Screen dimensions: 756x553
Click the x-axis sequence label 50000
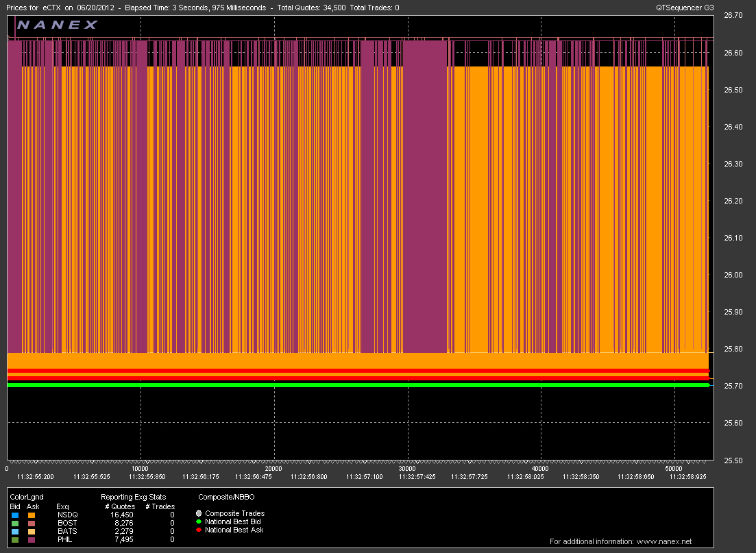pyautogui.click(x=674, y=469)
